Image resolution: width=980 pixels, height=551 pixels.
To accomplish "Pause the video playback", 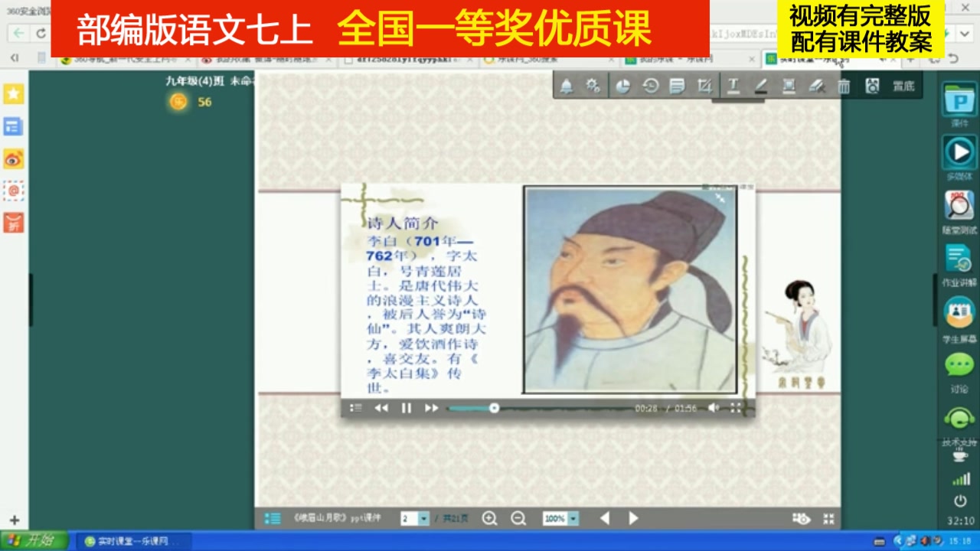I will point(407,409).
